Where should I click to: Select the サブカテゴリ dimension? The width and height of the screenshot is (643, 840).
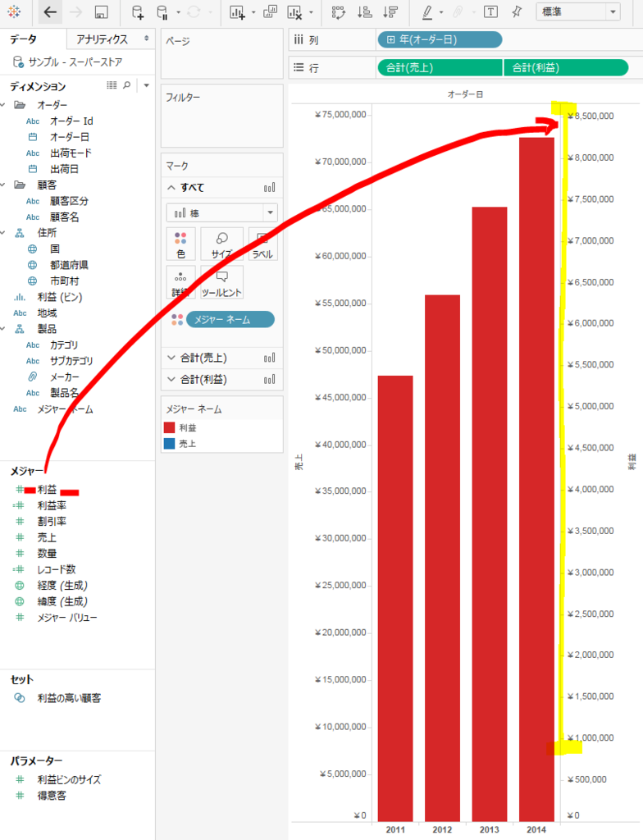71,361
